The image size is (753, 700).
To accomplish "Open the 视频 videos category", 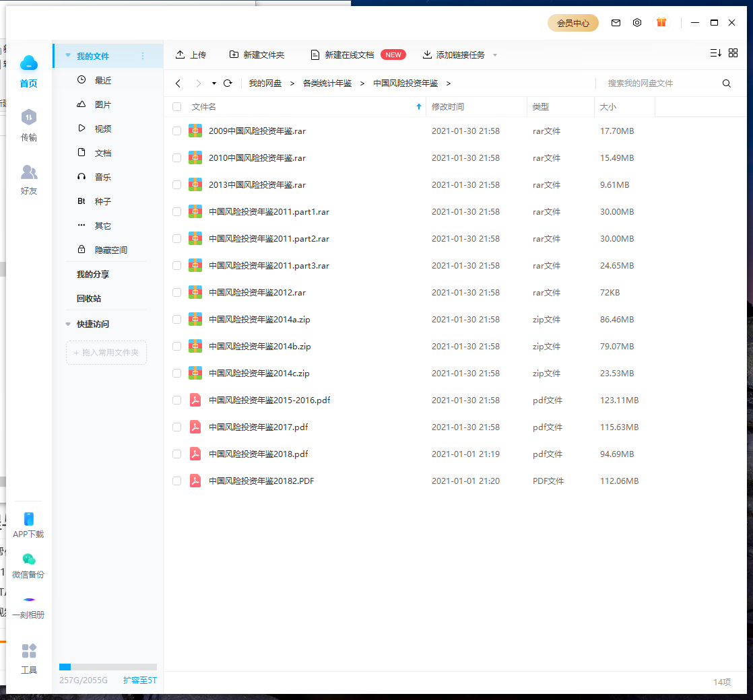I will 94,129.
